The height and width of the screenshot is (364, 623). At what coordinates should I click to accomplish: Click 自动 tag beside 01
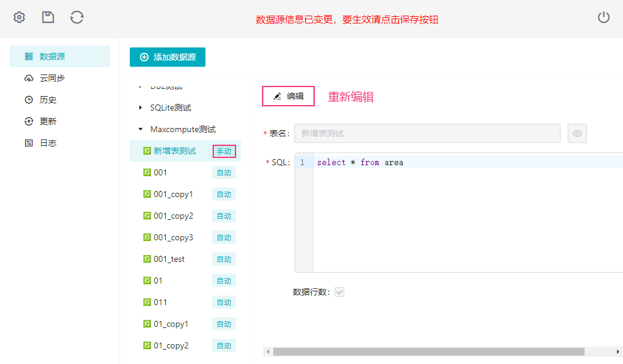[224, 281]
